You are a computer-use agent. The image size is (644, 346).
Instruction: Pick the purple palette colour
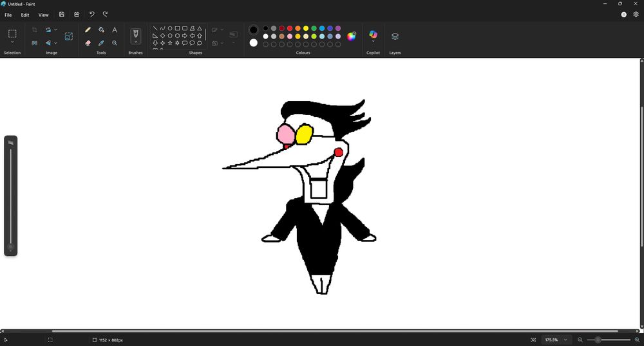pos(338,28)
